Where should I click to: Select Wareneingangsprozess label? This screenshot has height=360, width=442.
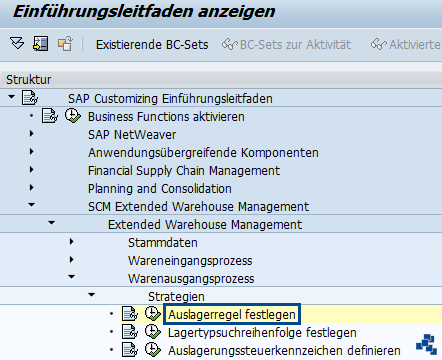(190, 261)
